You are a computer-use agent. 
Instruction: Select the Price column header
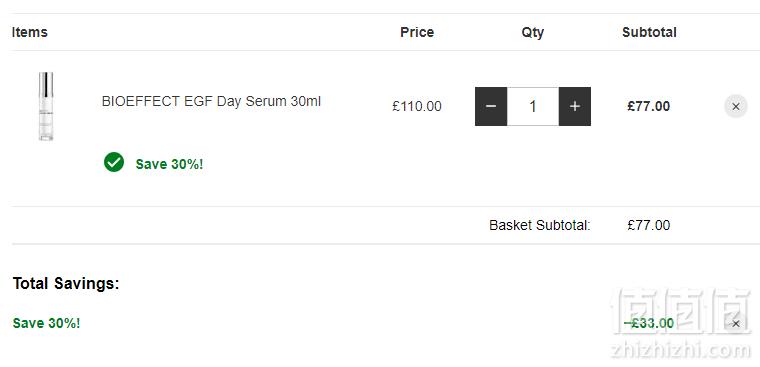pyautogui.click(x=417, y=32)
